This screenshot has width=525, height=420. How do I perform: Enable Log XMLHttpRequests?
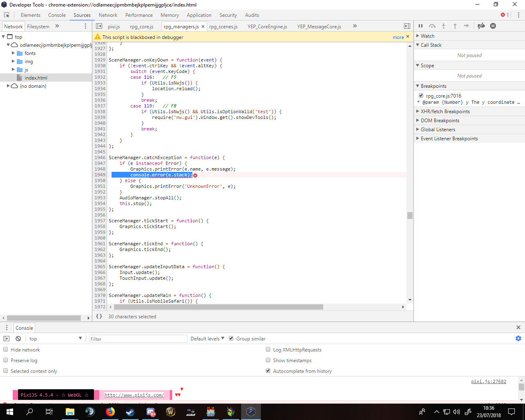pos(268,349)
